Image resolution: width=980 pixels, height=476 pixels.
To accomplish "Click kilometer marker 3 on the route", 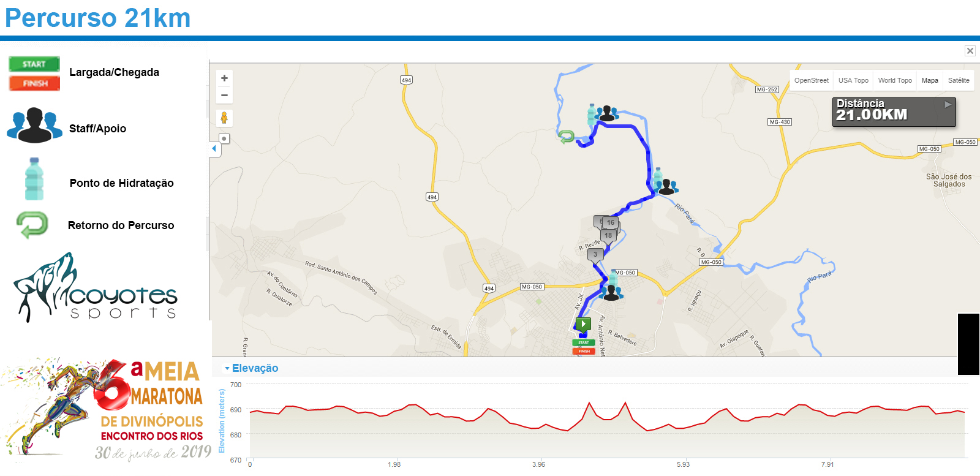I will pos(595,255).
